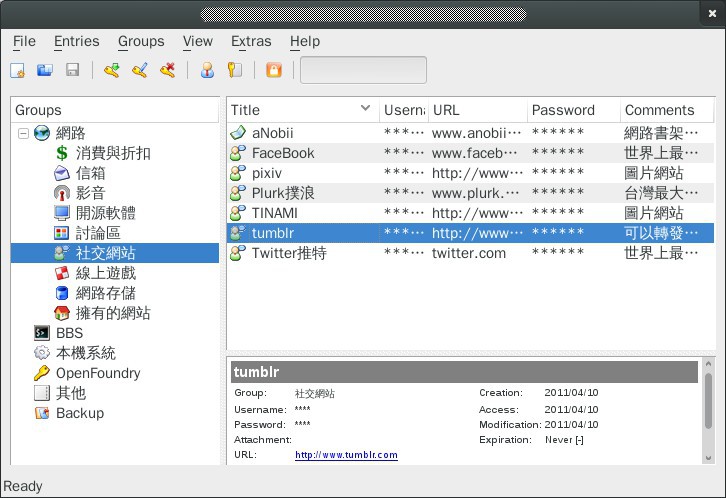The width and height of the screenshot is (726, 498).
Task: Select the Backup group icon
Action: (42, 413)
